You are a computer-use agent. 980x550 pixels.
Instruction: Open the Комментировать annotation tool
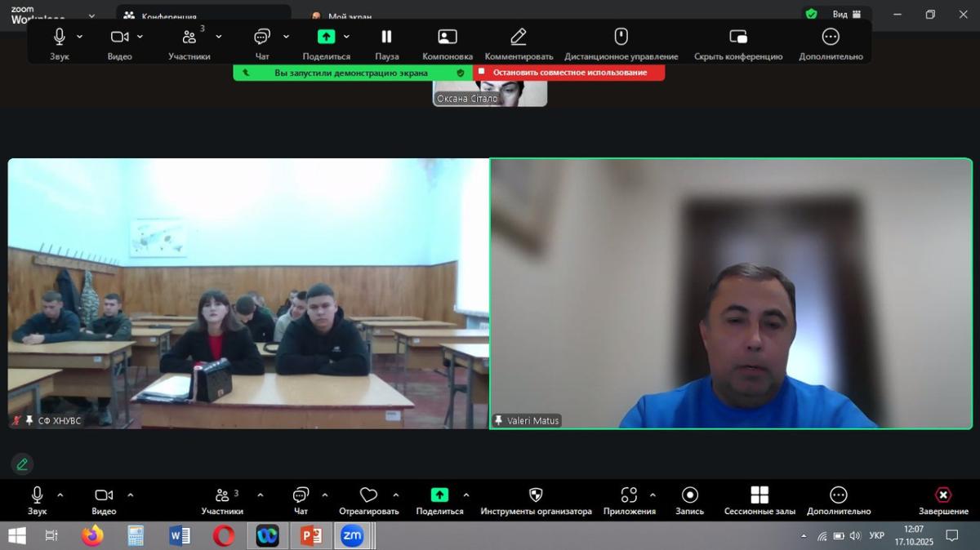tap(519, 42)
